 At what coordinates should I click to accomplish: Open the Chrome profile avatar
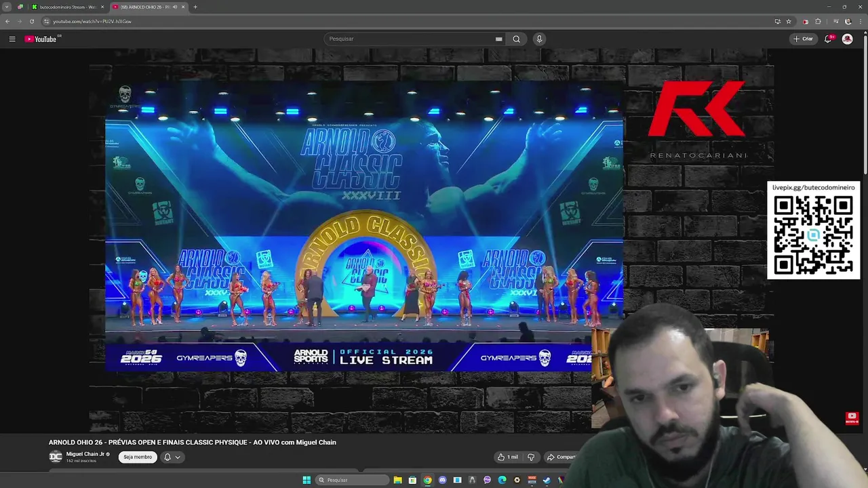[x=848, y=21]
